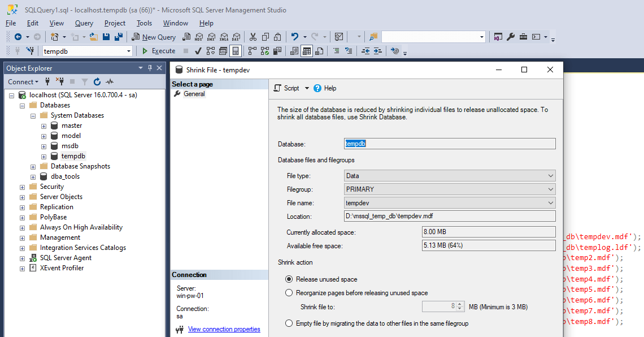This screenshot has height=337, width=644.
Task: Click the Undo icon on the toolbar
Action: pos(294,37)
